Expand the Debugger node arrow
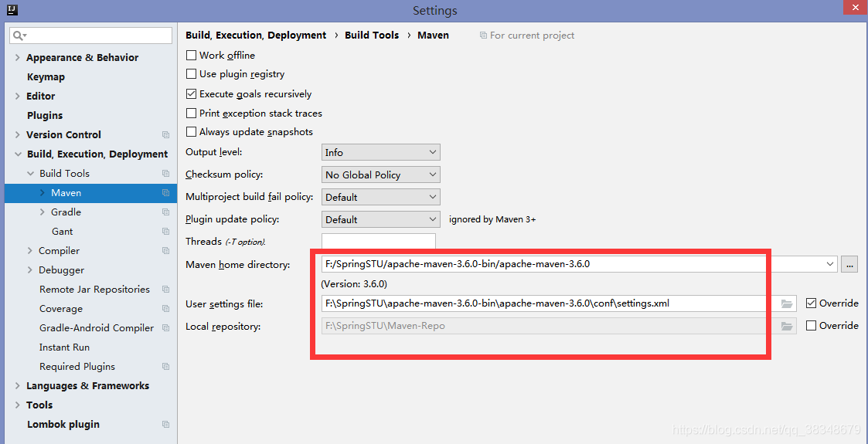Viewport: 868px width, 444px height. coord(30,270)
